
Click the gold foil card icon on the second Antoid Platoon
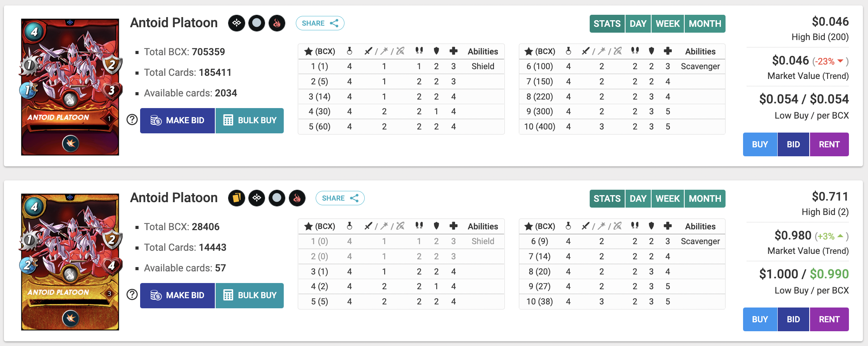pyautogui.click(x=236, y=198)
